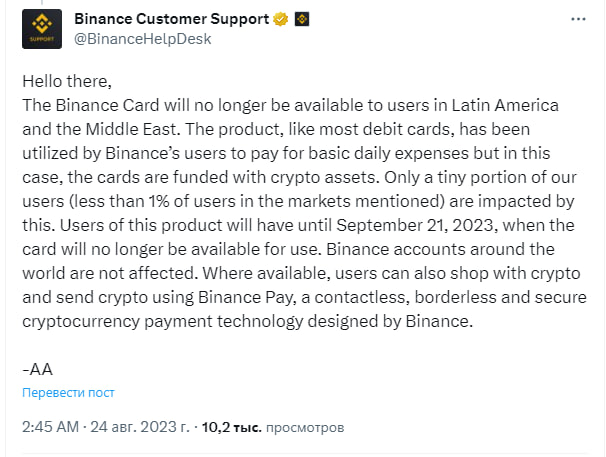Click the 2:45 AM timestamp
Viewport: 606px width, 457px height.
pyautogui.click(x=50, y=427)
